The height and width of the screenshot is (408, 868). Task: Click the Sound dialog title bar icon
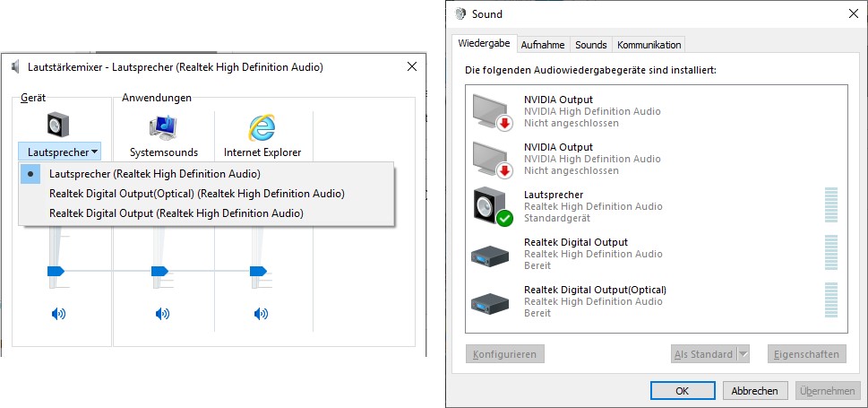pos(460,13)
